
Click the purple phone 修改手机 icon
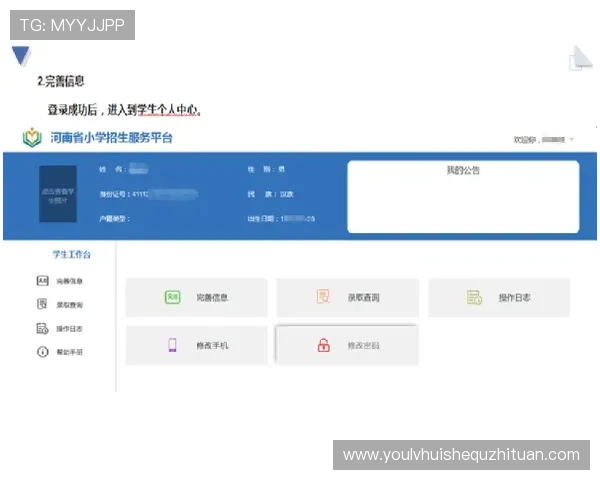click(173, 345)
